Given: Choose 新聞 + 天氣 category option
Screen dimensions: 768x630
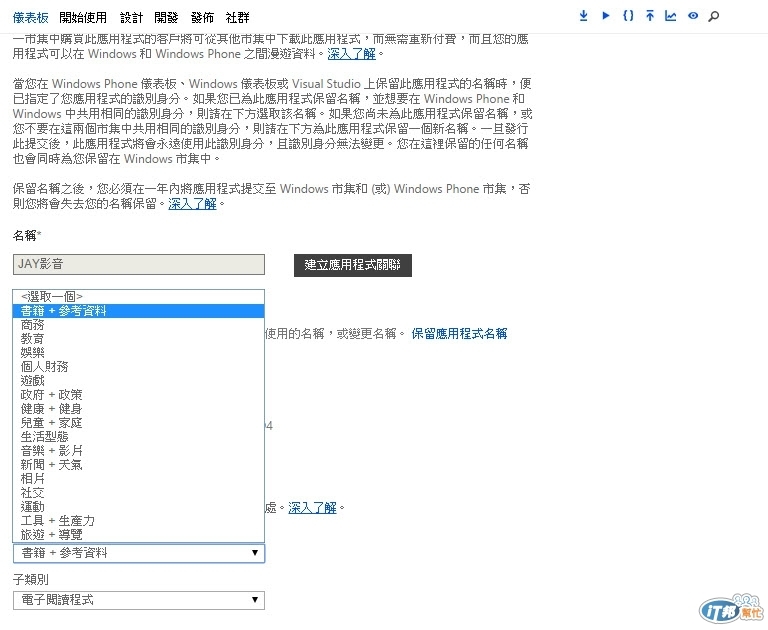Looking at the screenshot, I should tap(139, 464).
